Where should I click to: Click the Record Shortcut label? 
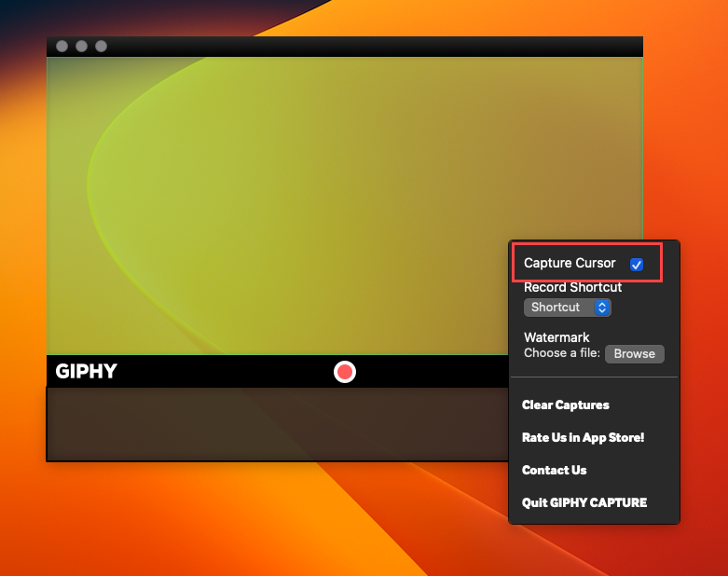(x=572, y=287)
